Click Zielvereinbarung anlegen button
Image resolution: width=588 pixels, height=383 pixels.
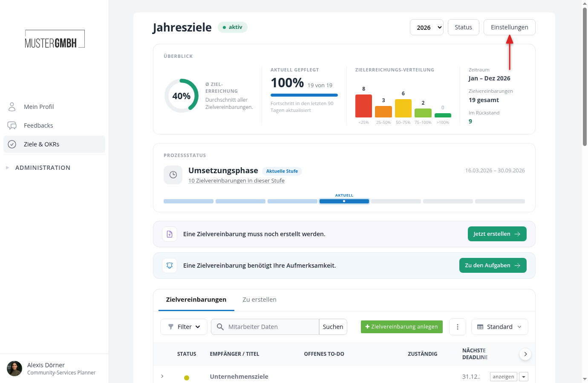[402, 327]
